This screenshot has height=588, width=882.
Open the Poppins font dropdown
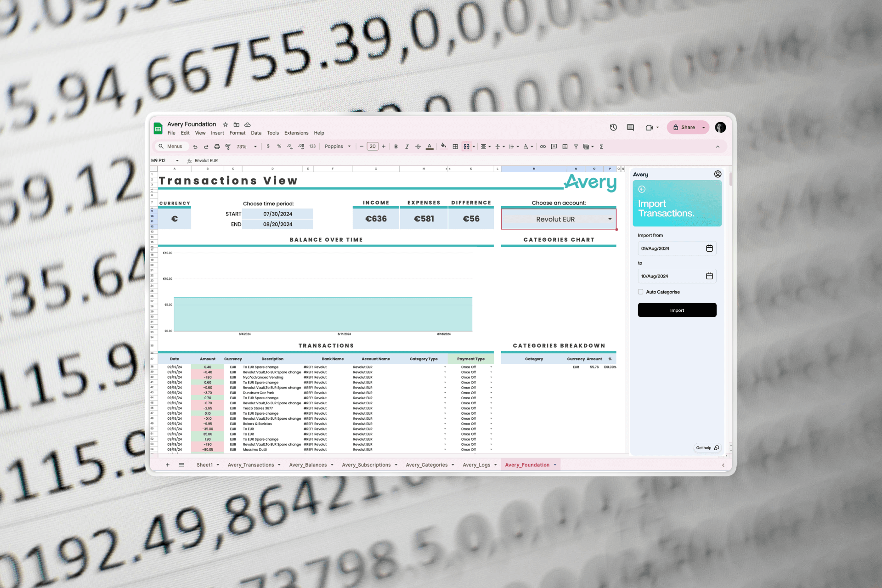tap(338, 147)
